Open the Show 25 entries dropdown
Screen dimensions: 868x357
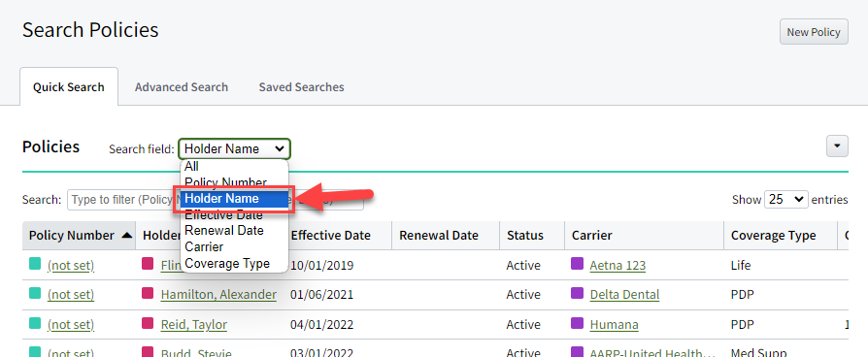pyautogui.click(x=786, y=200)
